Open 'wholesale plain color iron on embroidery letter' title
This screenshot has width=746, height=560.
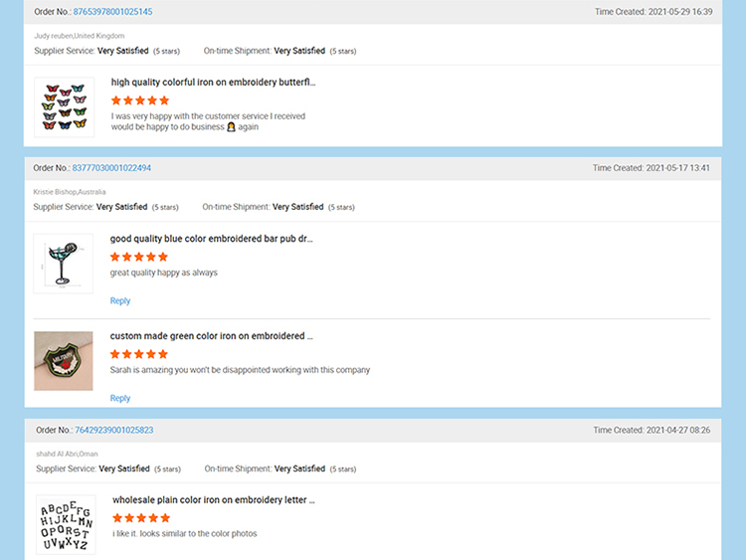(x=214, y=499)
